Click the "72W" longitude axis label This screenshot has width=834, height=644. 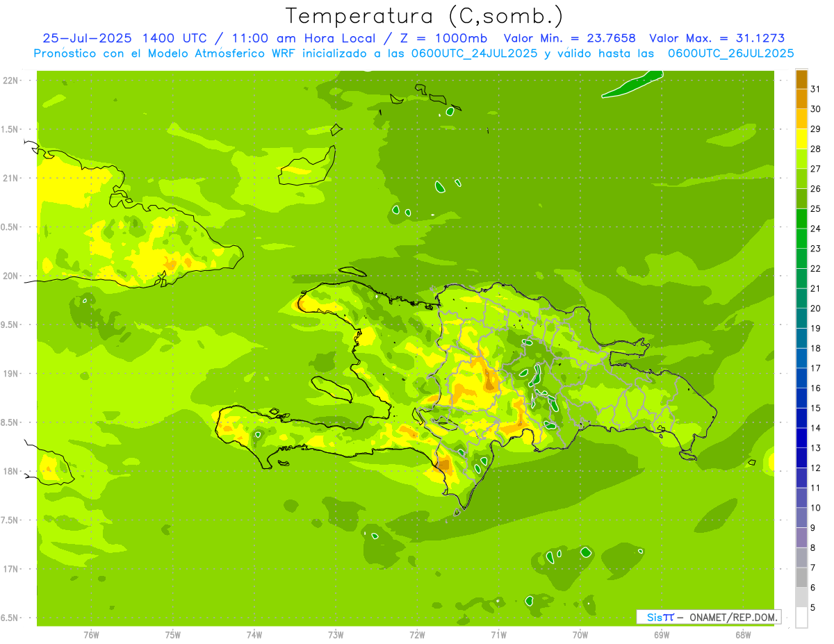point(417,635)
